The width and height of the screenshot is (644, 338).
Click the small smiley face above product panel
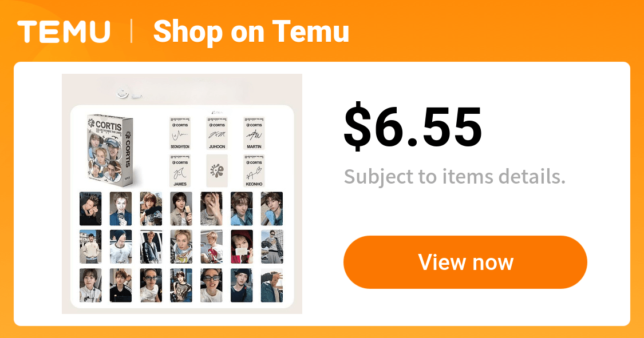tap(123, 92)
